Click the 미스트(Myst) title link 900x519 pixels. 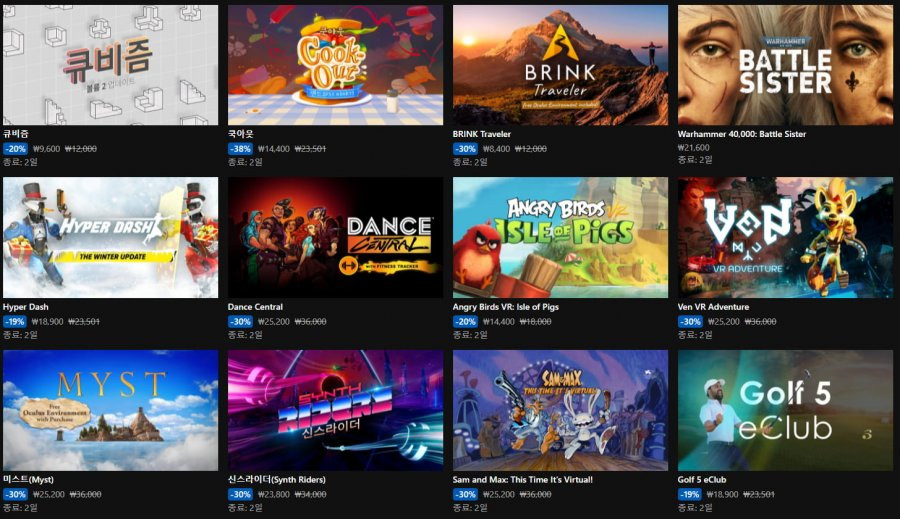pyautogui.click(x=28, y=479)
